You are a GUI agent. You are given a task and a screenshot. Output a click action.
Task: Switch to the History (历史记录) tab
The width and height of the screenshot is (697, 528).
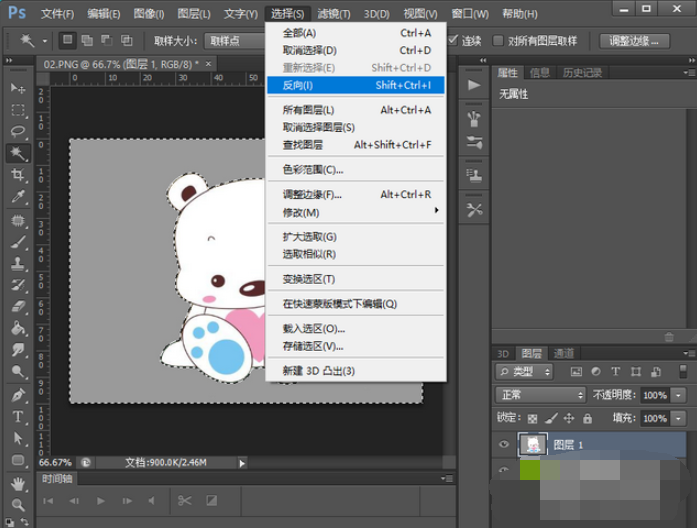click(x=582, y=72)
